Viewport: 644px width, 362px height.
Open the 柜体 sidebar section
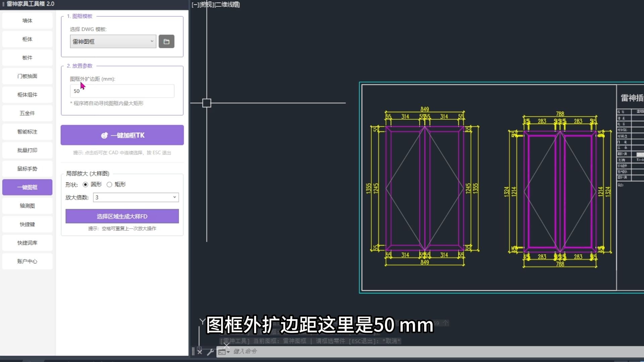click(x=27, y=39)
